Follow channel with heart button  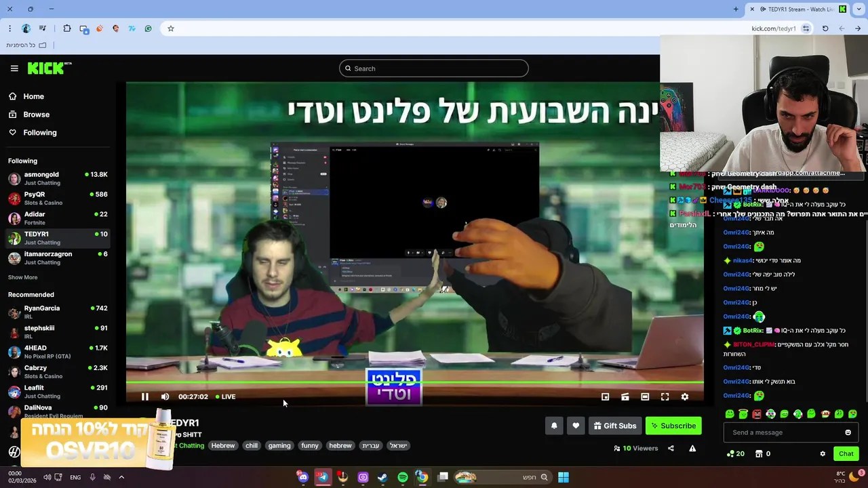coord(576,426)
